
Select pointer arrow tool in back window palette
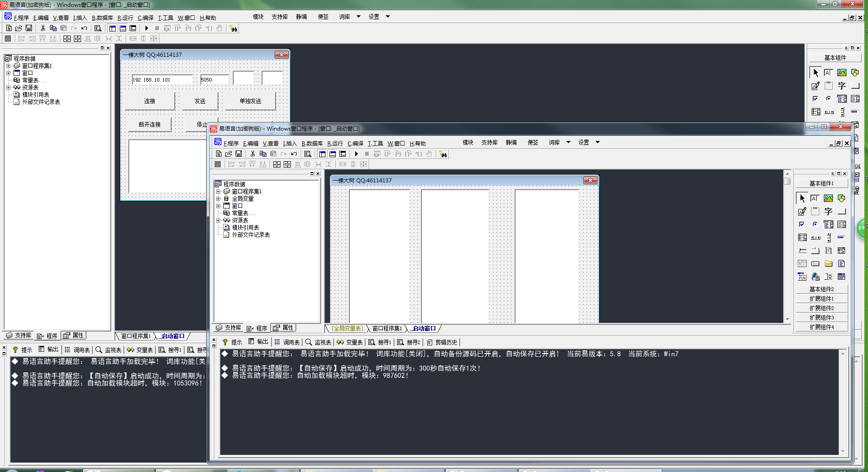coord(815,73)
